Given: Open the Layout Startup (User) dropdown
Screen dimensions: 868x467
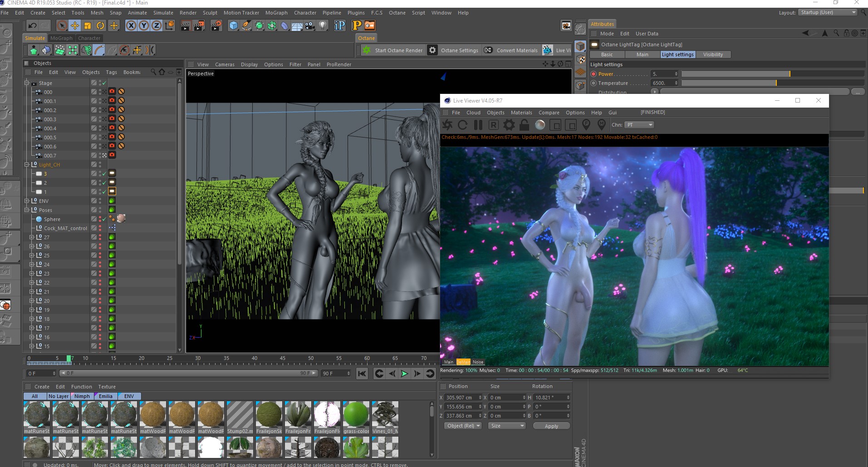Looking at the screenshot, I should pos(828,12).
